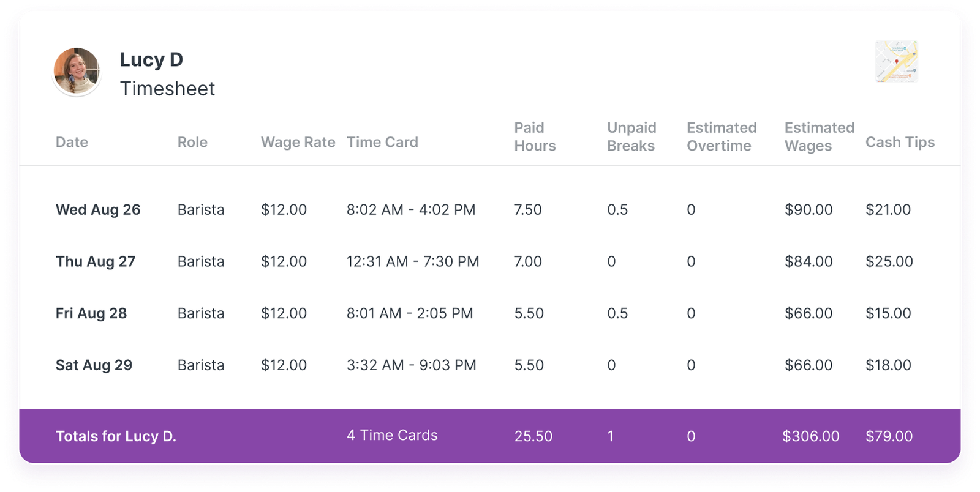Viewport: 980px width, 492px height.
Task: Click the Wage Rate column header
Action: [x=298, y=142]
